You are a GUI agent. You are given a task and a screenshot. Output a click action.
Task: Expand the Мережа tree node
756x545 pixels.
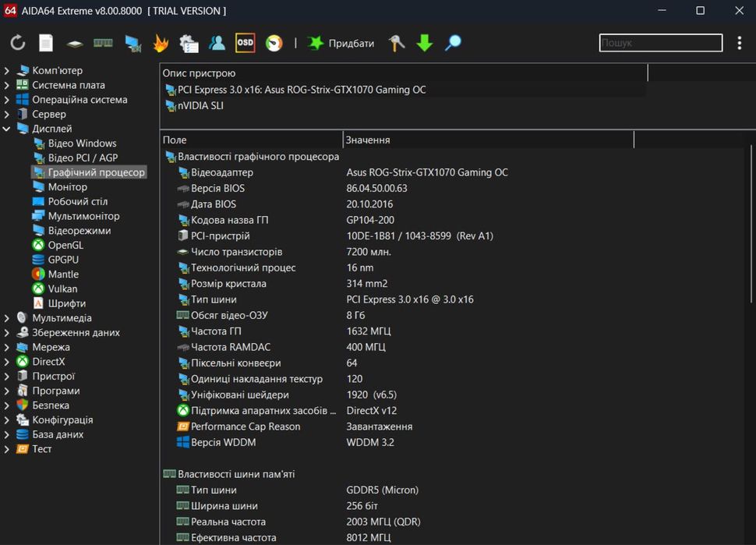[7, 347]
